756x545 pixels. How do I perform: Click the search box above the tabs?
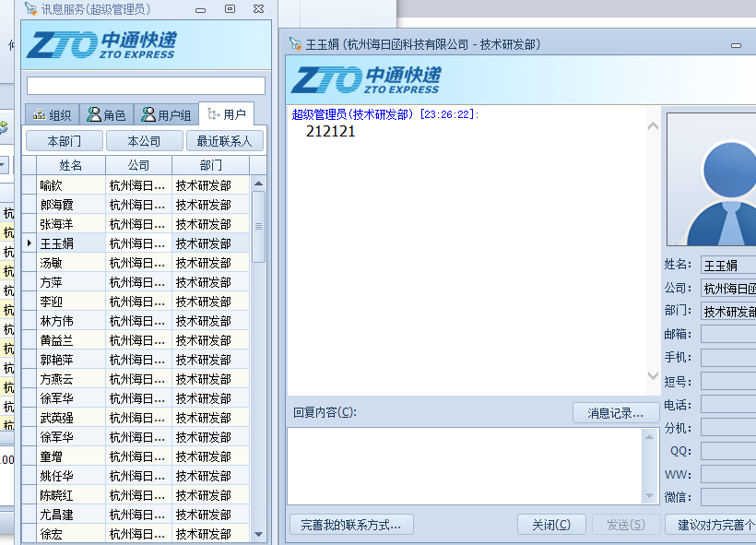pyautogui.click(x=145, y=84)
